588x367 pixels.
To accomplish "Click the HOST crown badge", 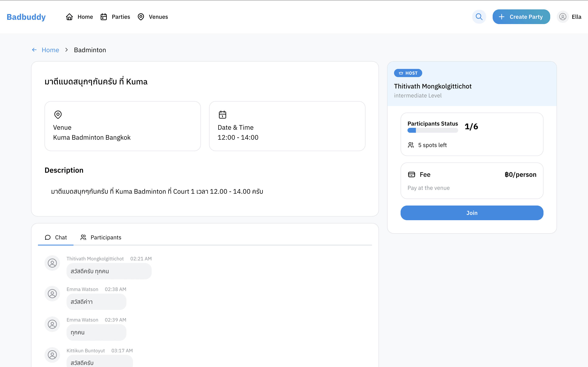I will pyautogui.click(x=408, y=73).
